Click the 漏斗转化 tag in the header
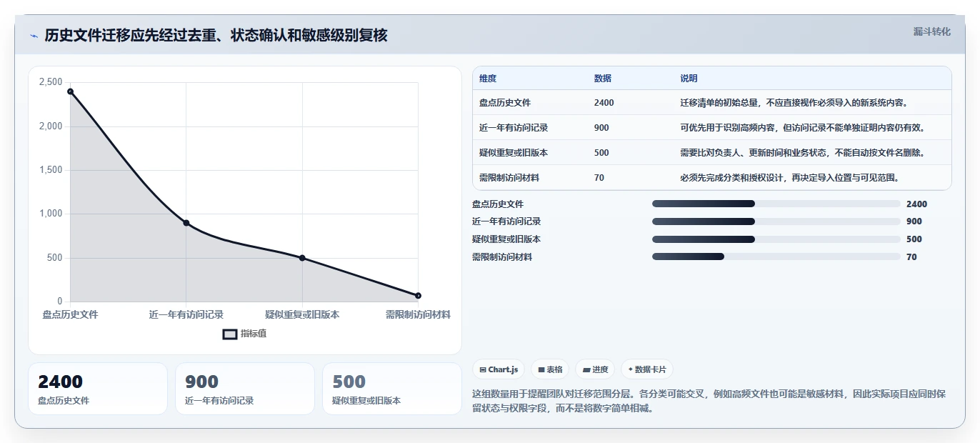This screenshot has height=443, width=980. coord(932,31)
